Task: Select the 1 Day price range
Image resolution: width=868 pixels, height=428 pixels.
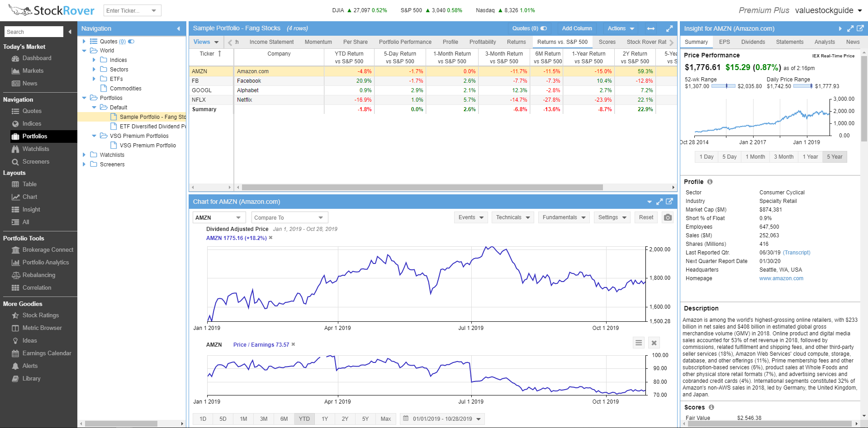Action: point(706,157)
